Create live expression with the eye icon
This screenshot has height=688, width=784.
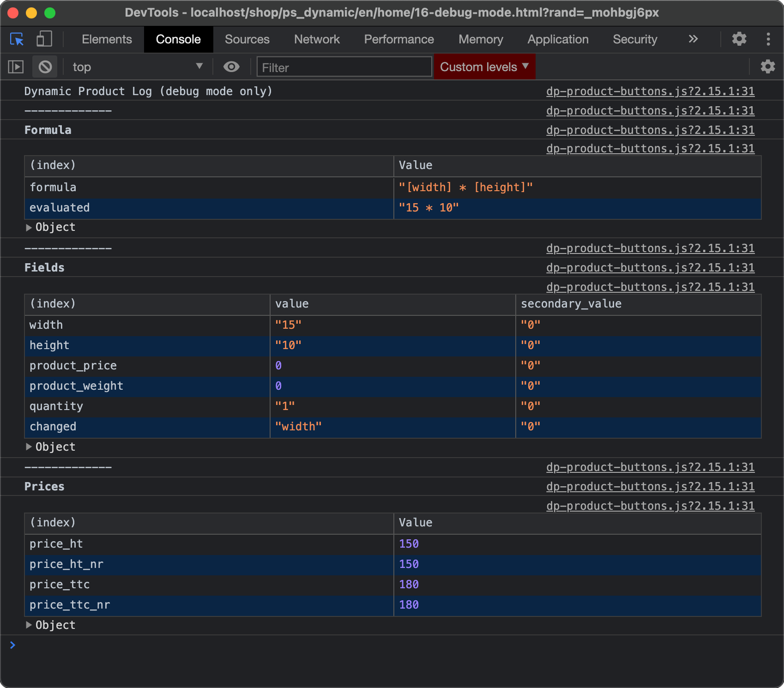(231, 67)
